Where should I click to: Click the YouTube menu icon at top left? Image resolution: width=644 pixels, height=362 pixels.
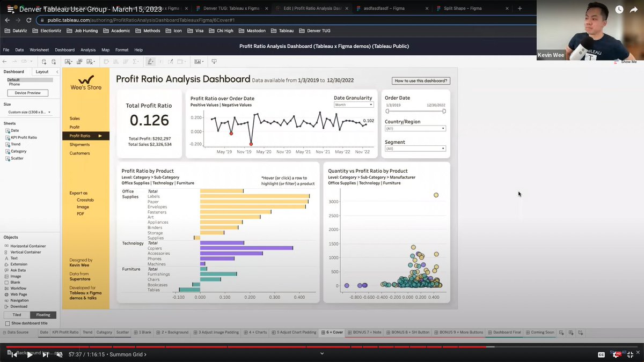(x=10, y=10)
